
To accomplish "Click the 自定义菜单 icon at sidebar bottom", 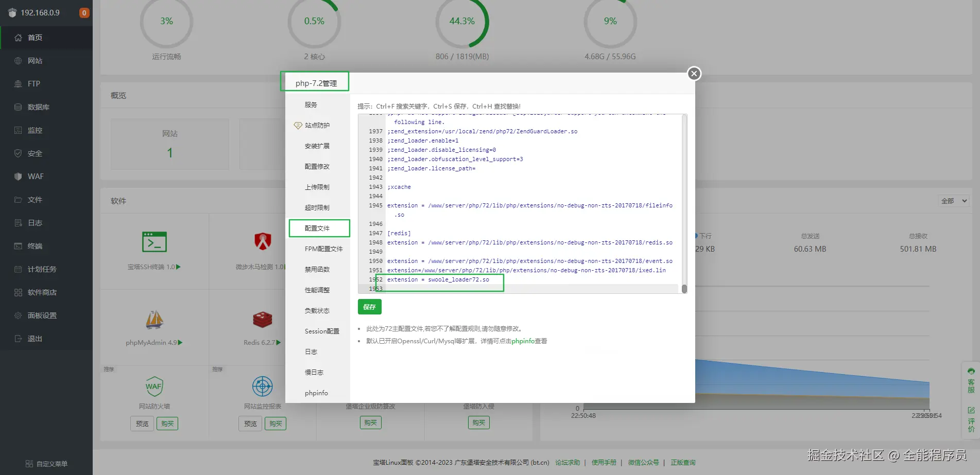I will [x=29, y=464].
